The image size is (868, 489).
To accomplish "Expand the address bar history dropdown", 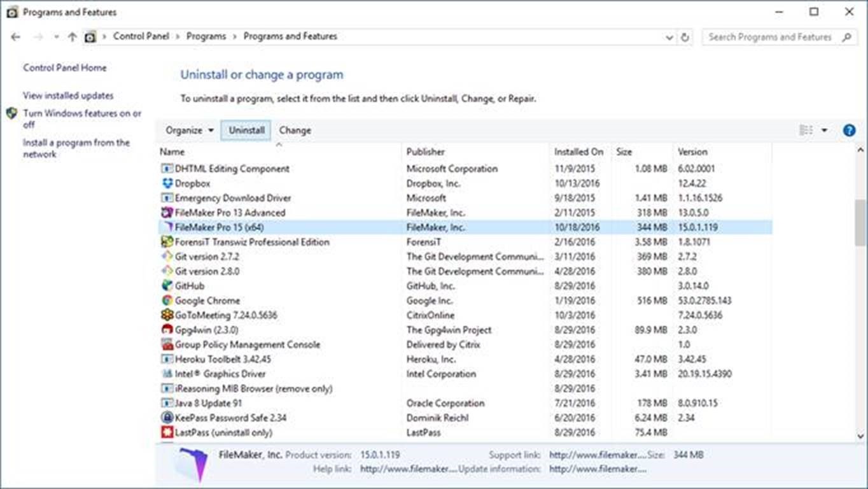I will pyautogui.click(x=669, y=38).
